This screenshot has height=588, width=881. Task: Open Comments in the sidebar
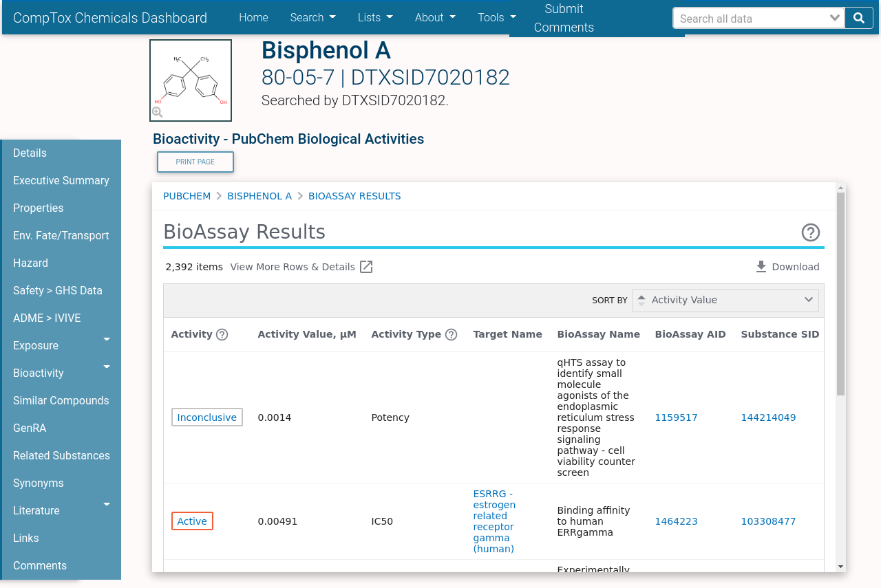40,565
